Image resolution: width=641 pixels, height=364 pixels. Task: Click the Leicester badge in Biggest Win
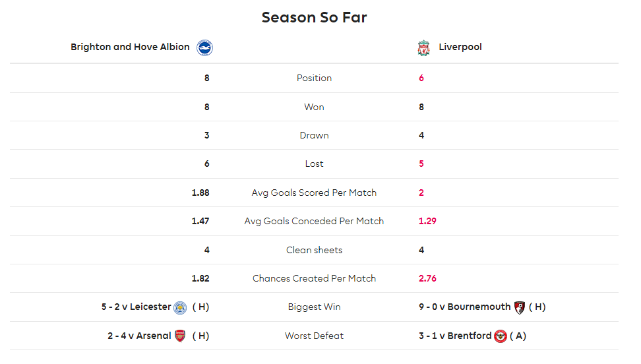[x=180, y=307]
